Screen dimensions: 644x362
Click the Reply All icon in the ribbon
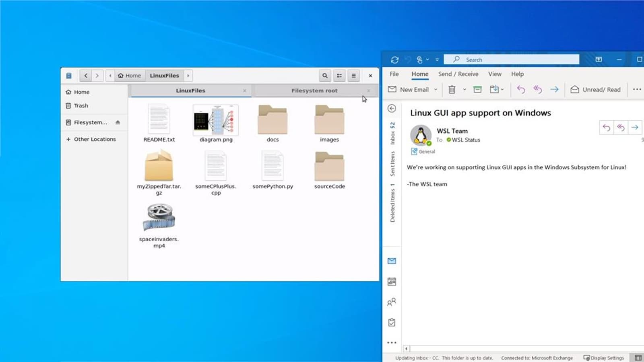click(x=538, y=90)
